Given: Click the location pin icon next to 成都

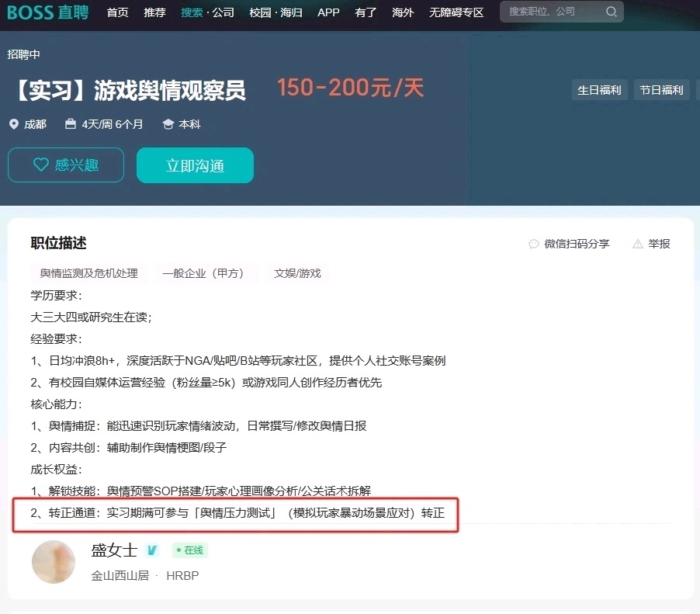Looking at the screenshot, I should point(14,124).
